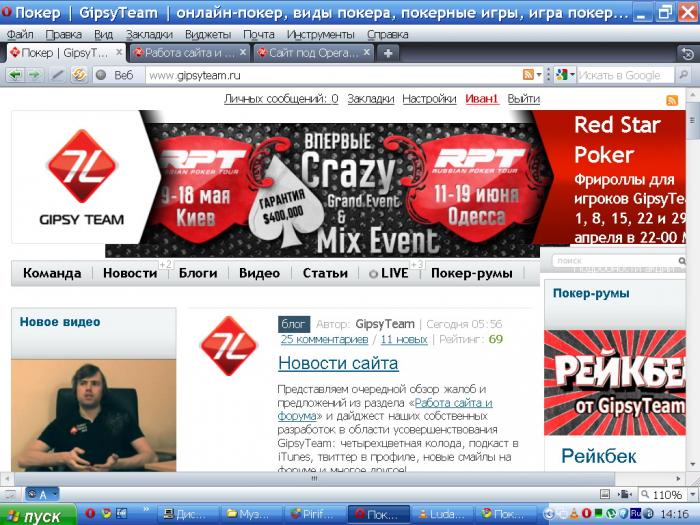Reload the page with the orange refresh icon
This screenshot has width=700, height=525.
(79, 75)
